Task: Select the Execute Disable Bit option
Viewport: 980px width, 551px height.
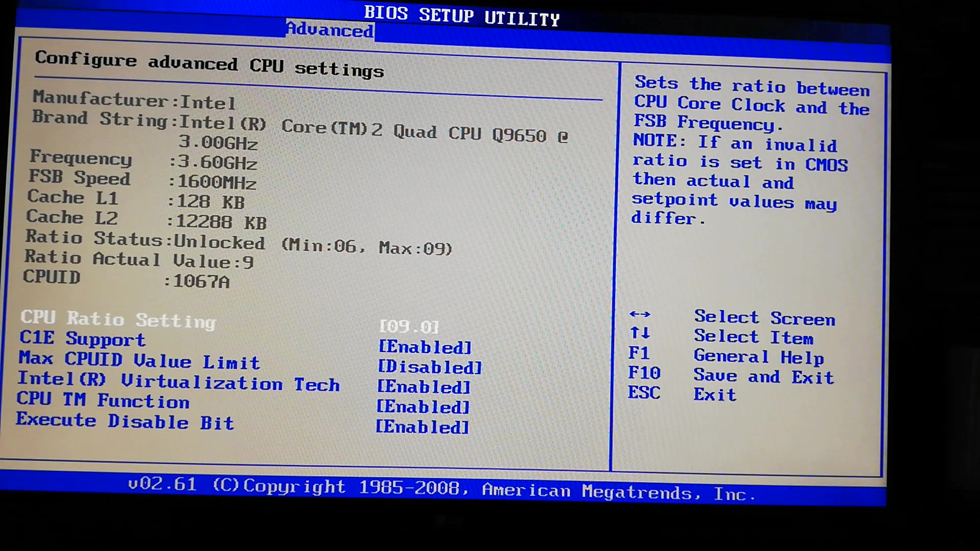Action: tap(125, 421)
